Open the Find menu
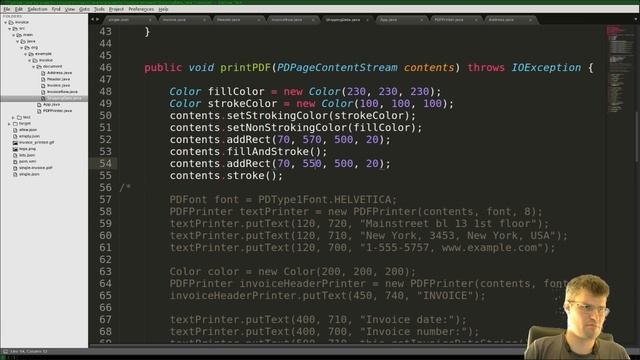This screenshot has width=640, height=360. coord(56,9)
